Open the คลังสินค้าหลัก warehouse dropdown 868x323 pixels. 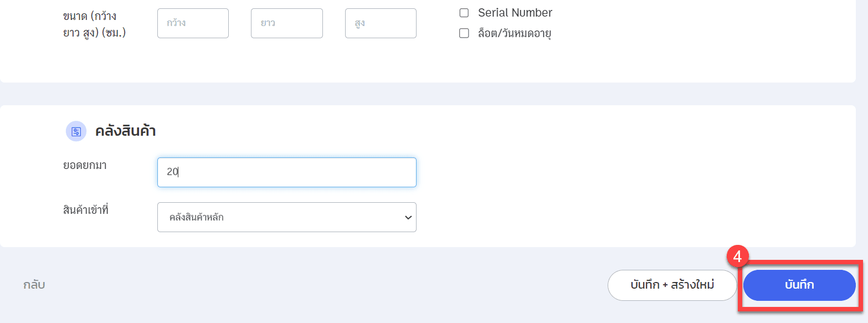click(287, 217)
